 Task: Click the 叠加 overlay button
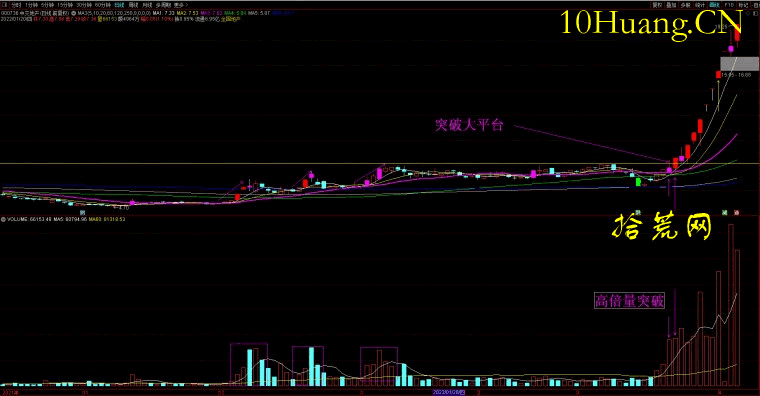(x=671, y=5)
